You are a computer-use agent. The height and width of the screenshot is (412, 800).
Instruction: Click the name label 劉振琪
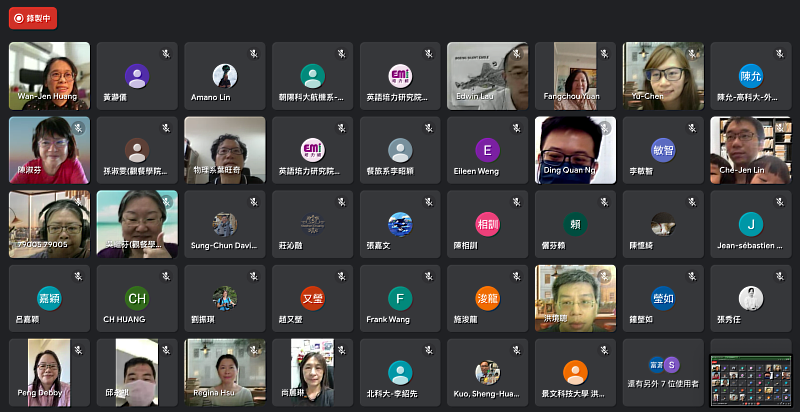(203, 320)
